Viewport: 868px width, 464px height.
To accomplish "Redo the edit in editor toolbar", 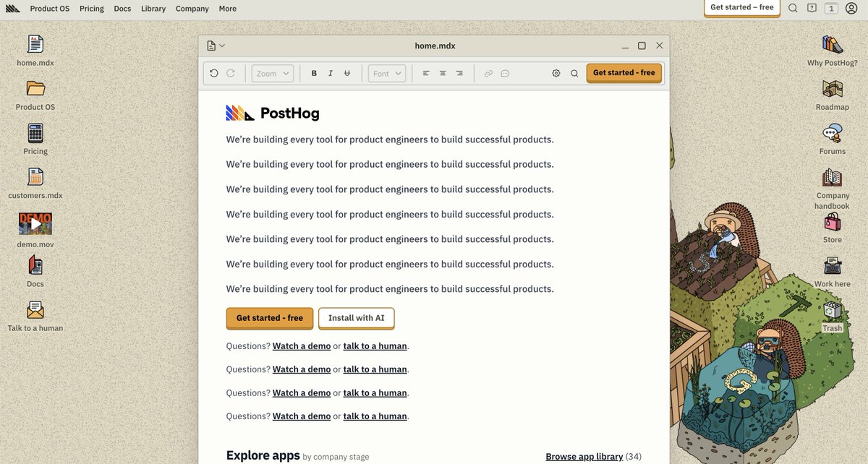I will tap(231, 73).
